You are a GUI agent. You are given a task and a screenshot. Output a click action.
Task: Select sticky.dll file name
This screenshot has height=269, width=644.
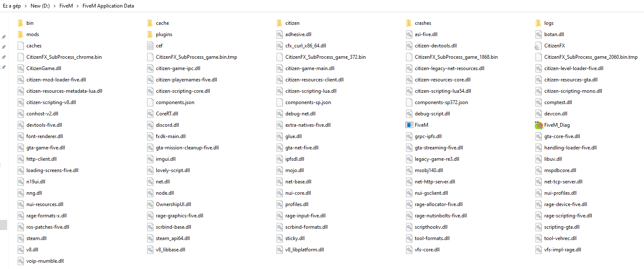click(x=295, y=238)
